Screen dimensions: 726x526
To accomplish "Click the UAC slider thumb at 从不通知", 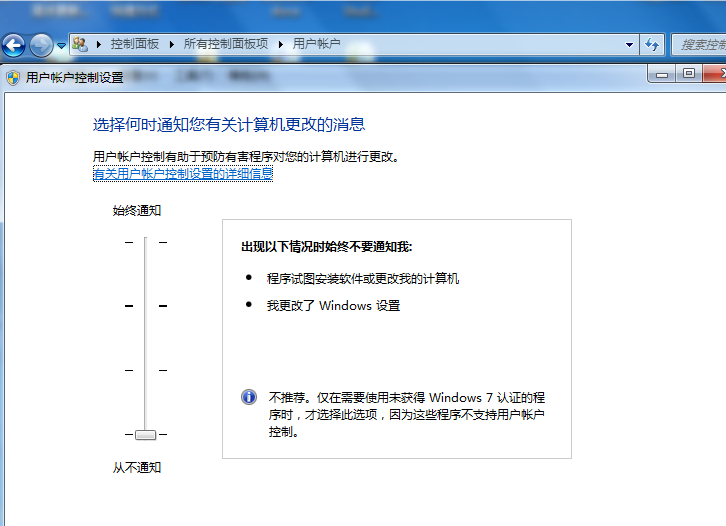I will pos(145,435).
